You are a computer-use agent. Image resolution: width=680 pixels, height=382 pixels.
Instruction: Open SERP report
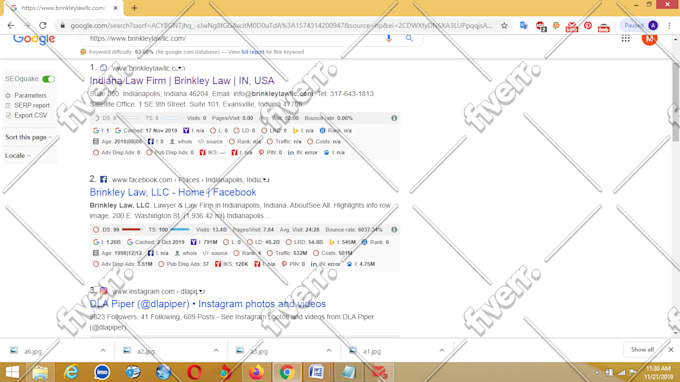[32, 105]
